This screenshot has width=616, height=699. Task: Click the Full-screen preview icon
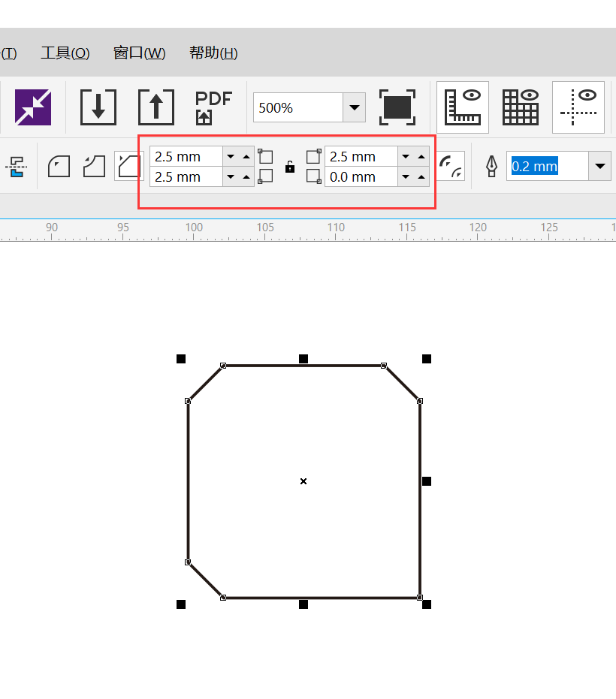pyautogui.click(x=397, y=107)
